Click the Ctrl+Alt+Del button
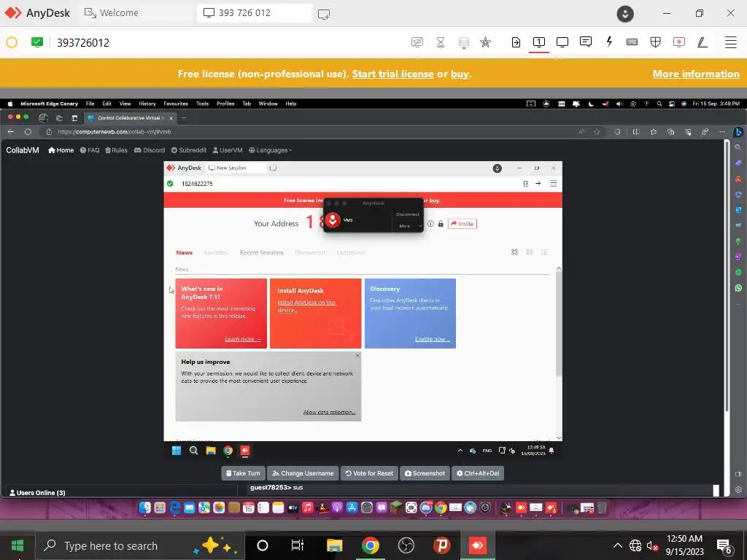Screen dimensions: 747x560 478,473
